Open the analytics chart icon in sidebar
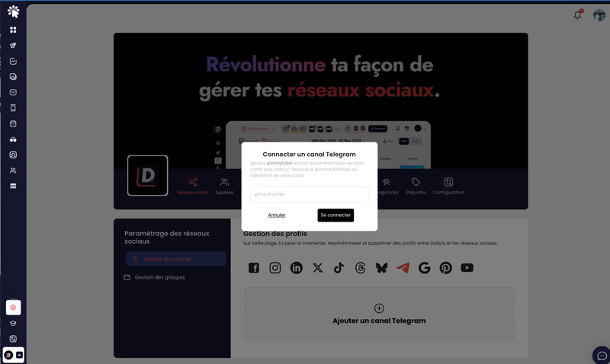This screenshot has width=610, height=364. click(x=13, y=62)
